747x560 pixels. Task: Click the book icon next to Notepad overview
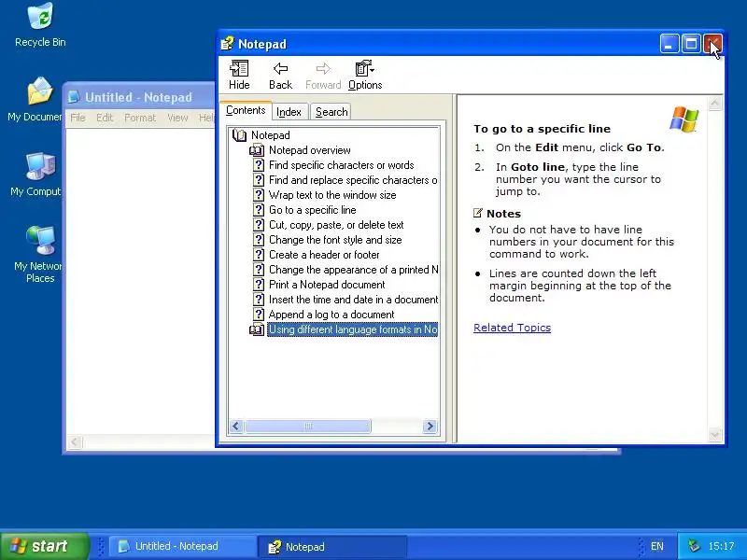point(257,150)
